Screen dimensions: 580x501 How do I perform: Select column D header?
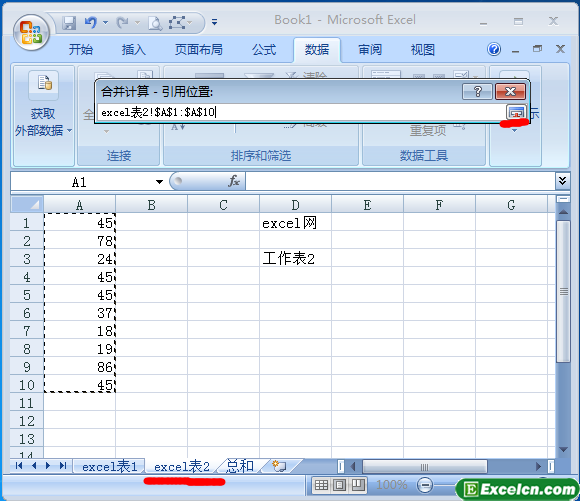coord(295,205)
